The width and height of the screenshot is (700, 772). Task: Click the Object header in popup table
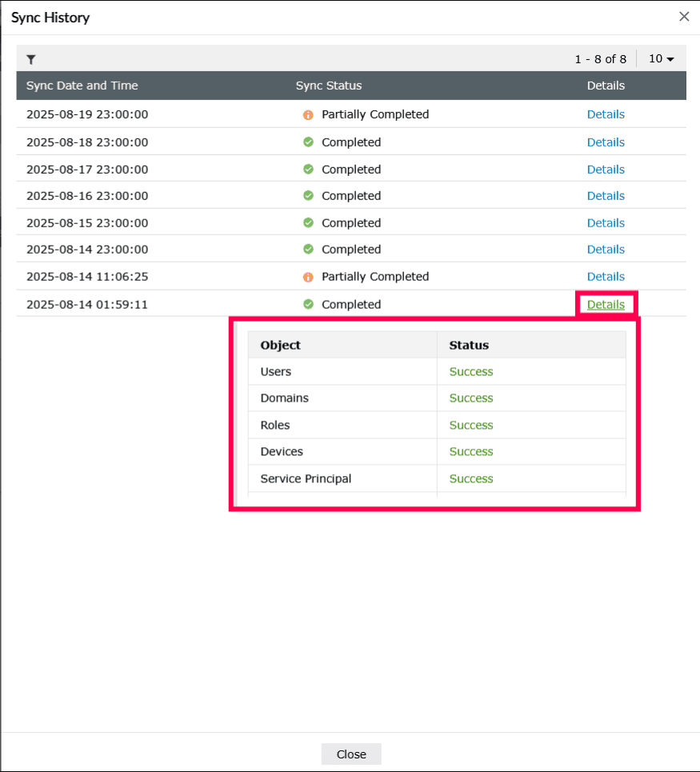[281, 345]
